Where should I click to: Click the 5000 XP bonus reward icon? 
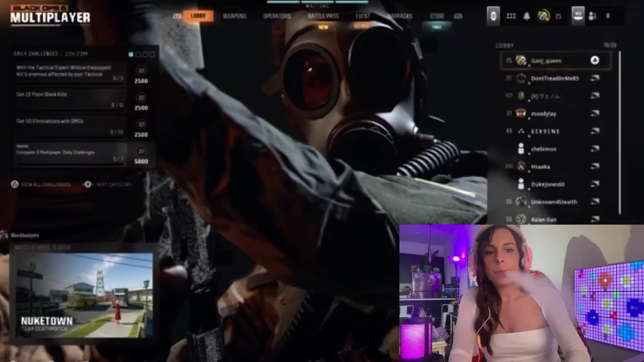coord(141,151)
